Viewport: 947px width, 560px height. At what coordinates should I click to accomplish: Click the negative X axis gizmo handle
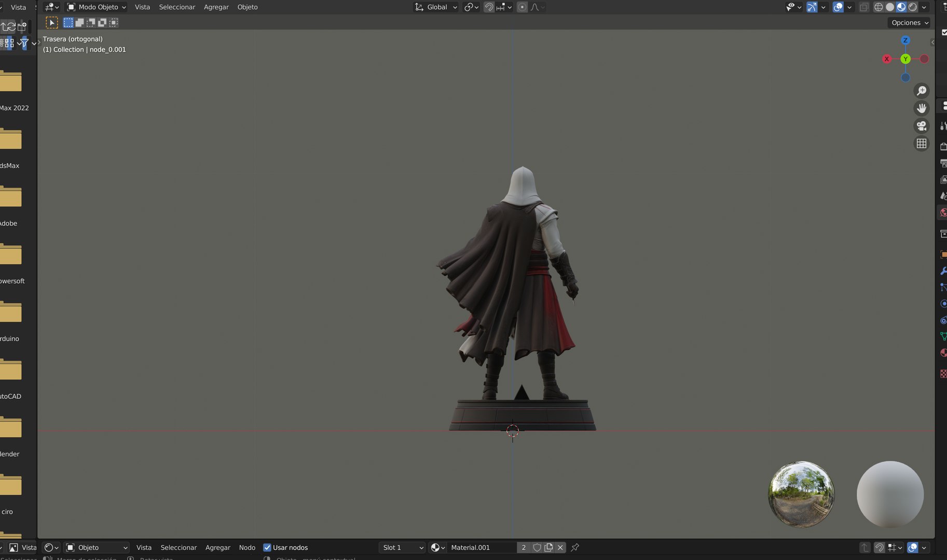coord(924,59)
